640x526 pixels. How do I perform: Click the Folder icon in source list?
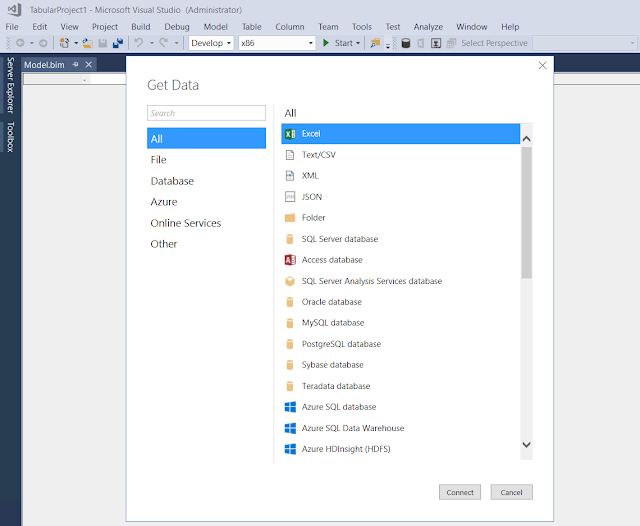(290, 218)
